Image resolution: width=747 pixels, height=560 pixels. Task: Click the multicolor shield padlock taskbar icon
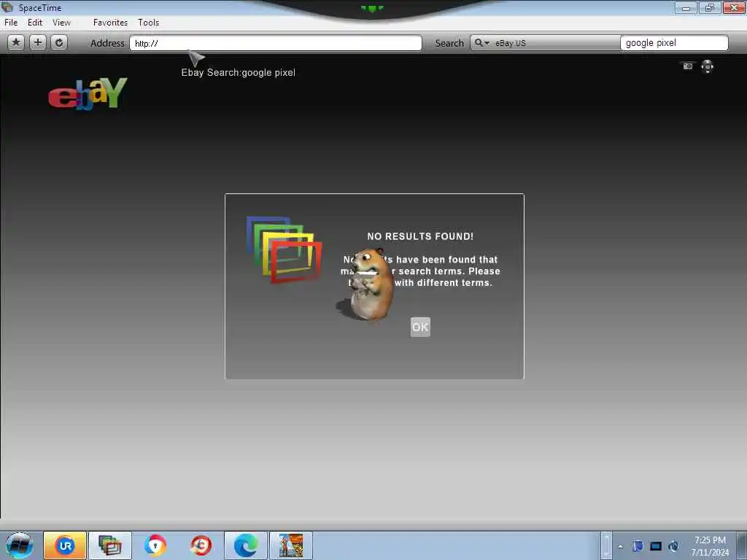click(x=155, y=545)
